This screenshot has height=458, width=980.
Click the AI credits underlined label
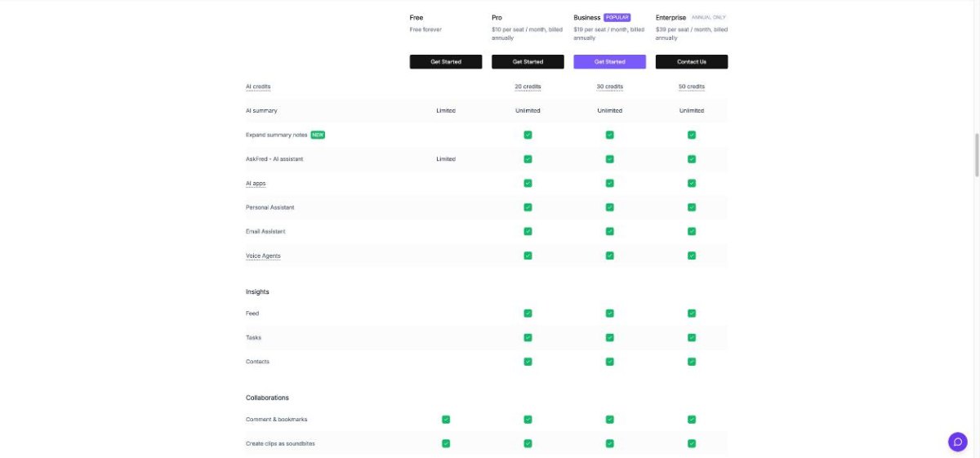click(x=258, y=87)
